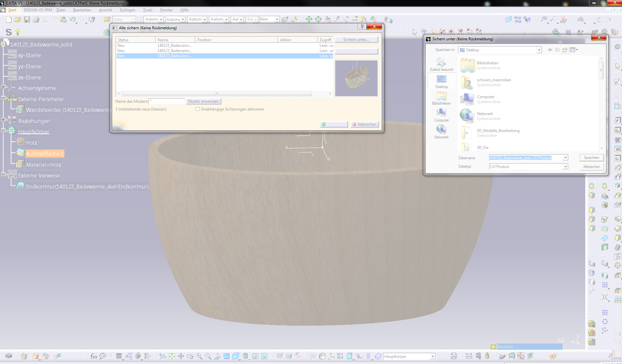The height and width of the screenshot is (364, 622).
Task: Open the Ansicht menu
Action: click(x=106, y=10)
